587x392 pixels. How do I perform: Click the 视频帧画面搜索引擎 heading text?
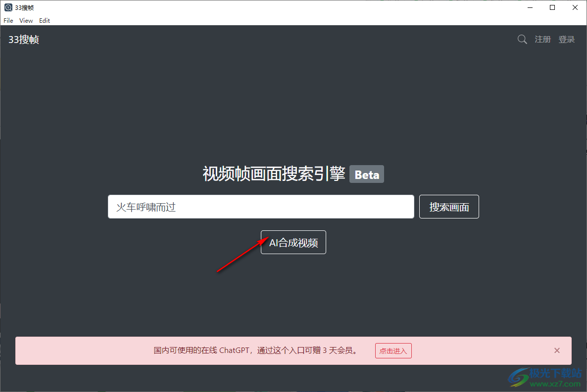pos(274,174)
